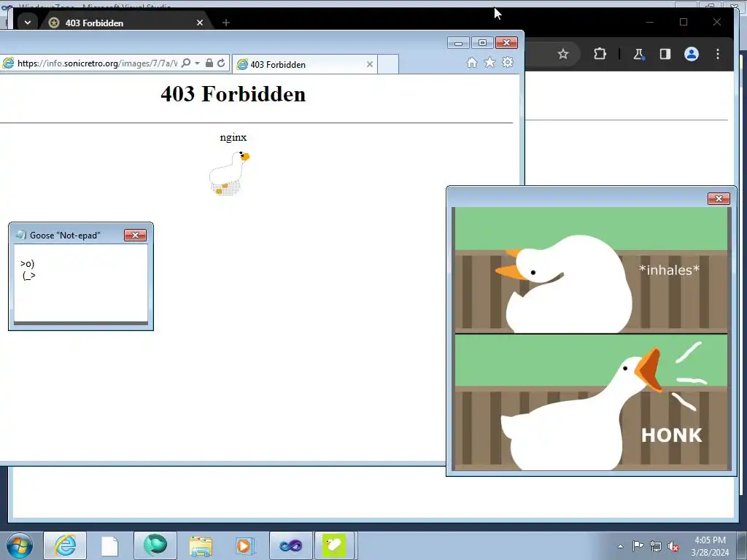The image size is (747, 560).
Task: Click the security lock icon in IE
Action: click(209, 63)
